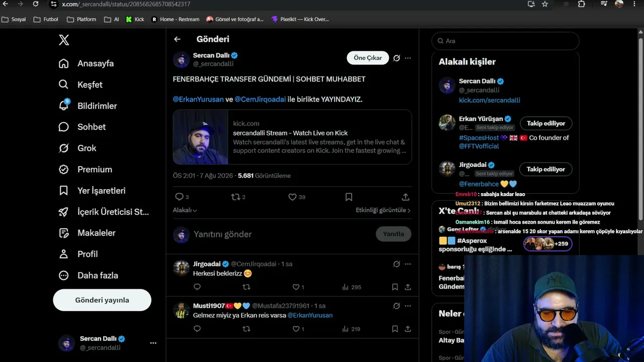Screen dimensions: 644x362
Task: Open Sohbet in the sidebar
Action: pos(82,127)
